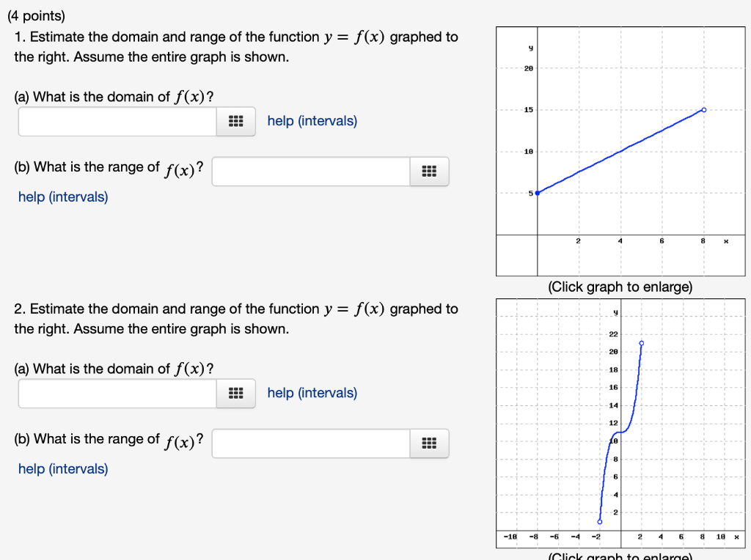Click the open circle at the bottom of graph 2
This screenshot has height=560, width=751.
point(599,521)
